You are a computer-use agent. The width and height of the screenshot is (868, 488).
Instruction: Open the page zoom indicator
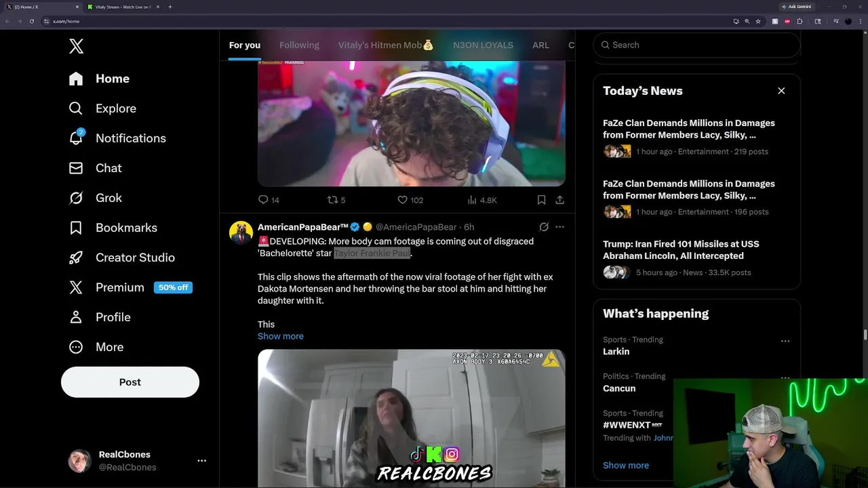(x=747, y=21)
